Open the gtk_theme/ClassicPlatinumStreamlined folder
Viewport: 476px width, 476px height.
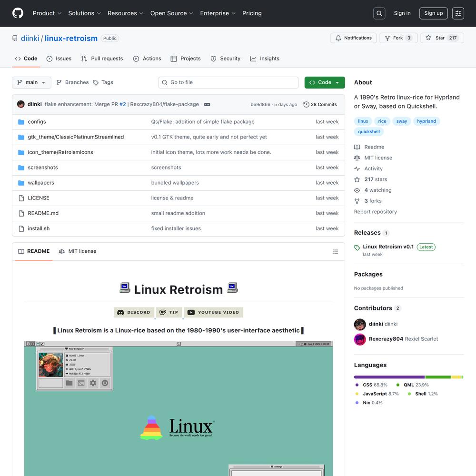pyautogui.click(x=76, y=137)
